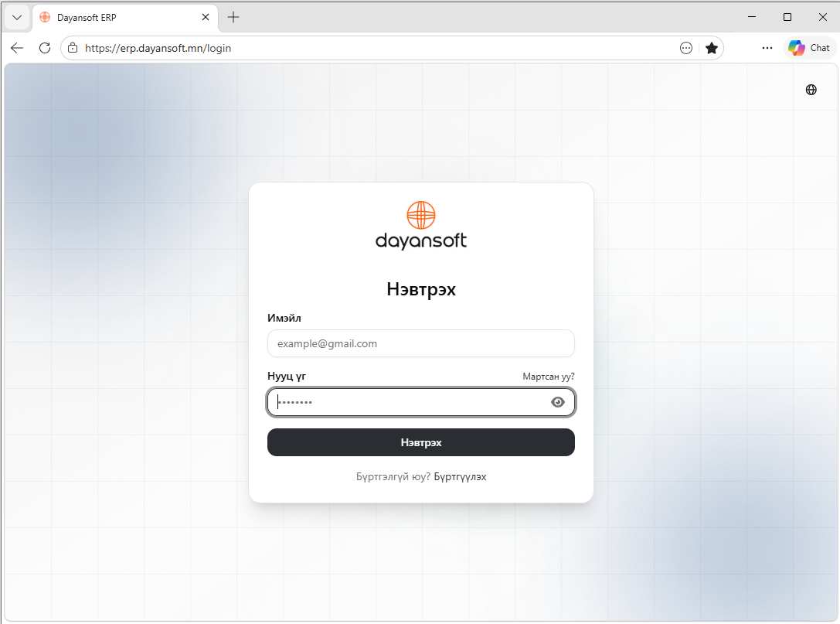Click the favorites star icon
The height and width of the screenshot is (624, 840).
pyautogui.click(x=712, y=48)
